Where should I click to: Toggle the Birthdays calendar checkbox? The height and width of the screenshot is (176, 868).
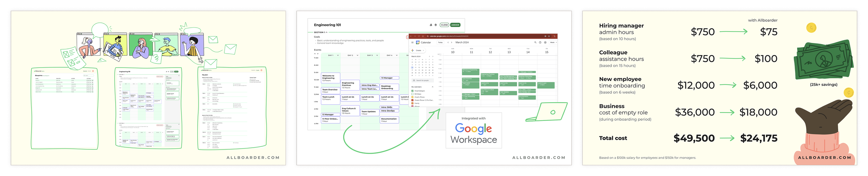point(412,94)
